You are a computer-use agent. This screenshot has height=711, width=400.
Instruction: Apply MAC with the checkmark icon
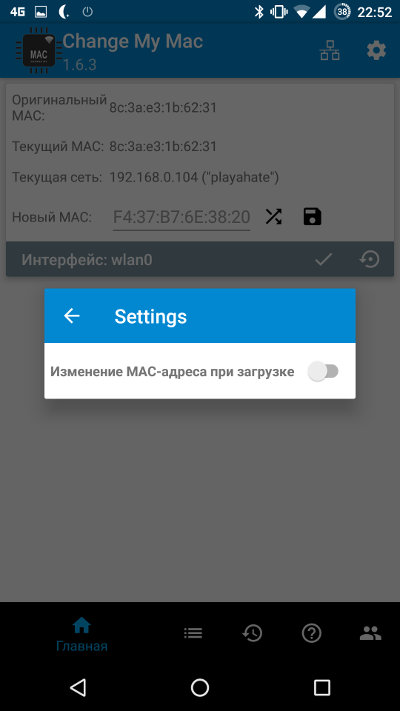point(324,260)
